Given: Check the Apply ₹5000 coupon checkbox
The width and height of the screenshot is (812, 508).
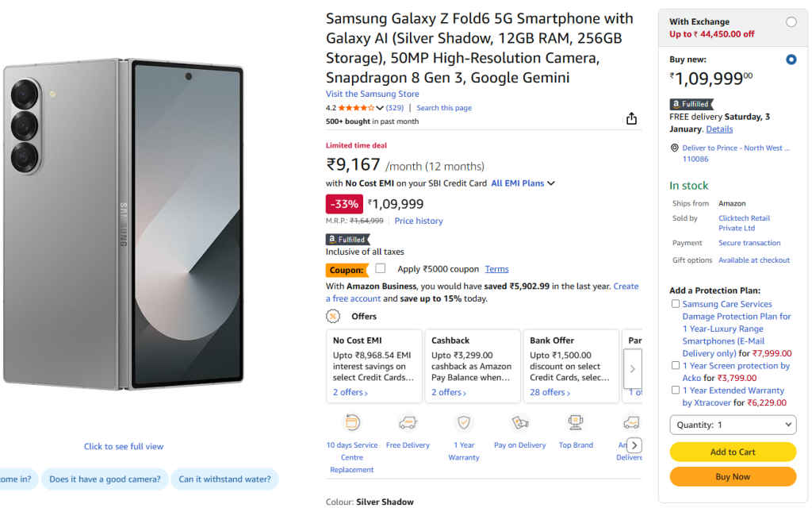Looking at the screenshot, I should click(380, 268).
